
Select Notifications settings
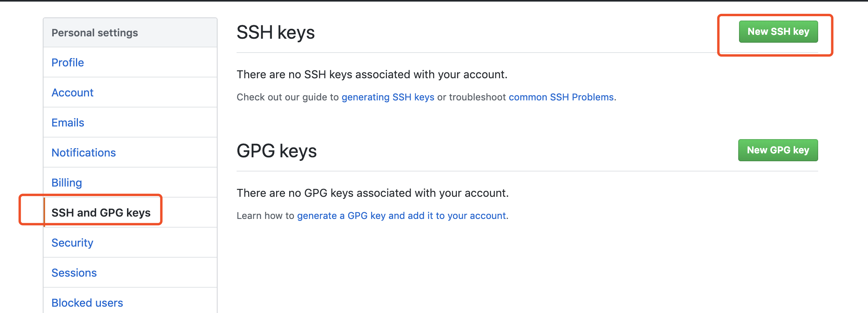pyautogui.click(x=83, y=153)
